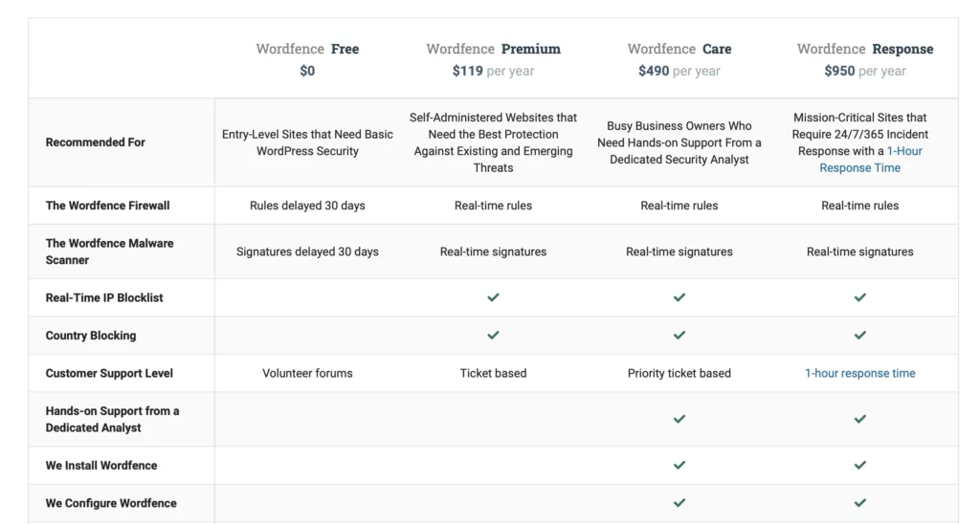This screenshot has width=980, height=524.
Task: Select the Wordfence Response plan heading
Action: coord(865,49)
